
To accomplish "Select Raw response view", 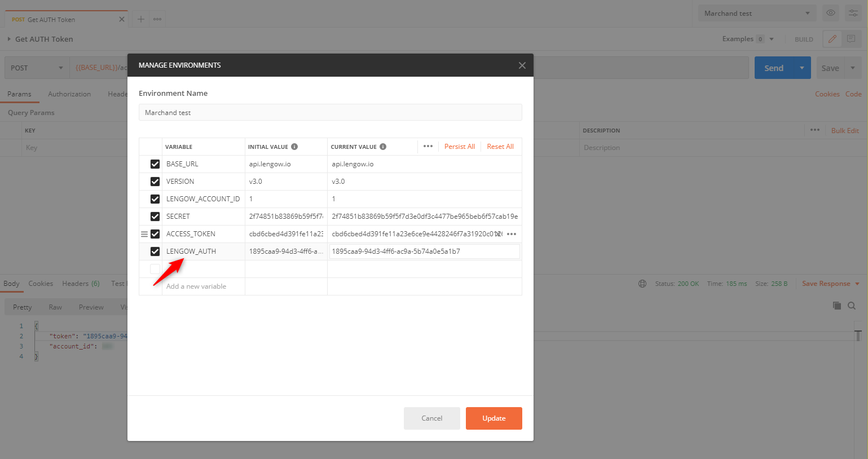I will click(x=55, y=307).
